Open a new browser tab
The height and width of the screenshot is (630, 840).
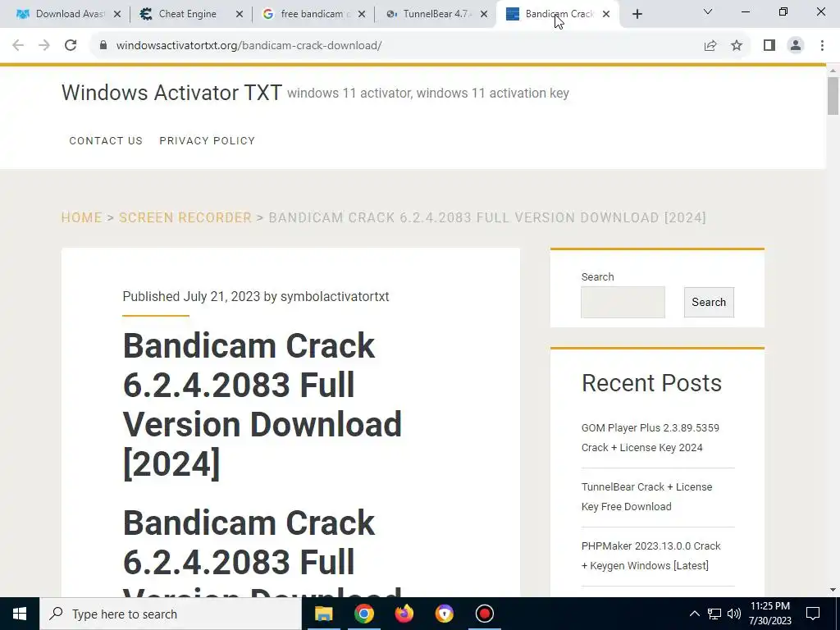pos(637,14)
